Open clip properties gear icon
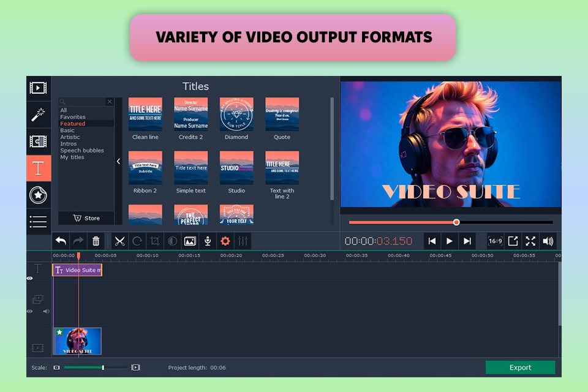The image size is (588, 392). pos(225,241)
